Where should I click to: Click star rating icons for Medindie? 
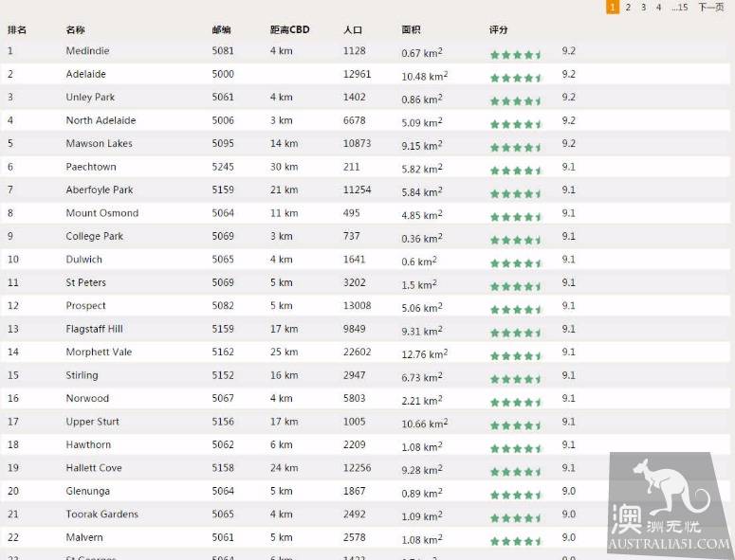click(x=516, y=55)
